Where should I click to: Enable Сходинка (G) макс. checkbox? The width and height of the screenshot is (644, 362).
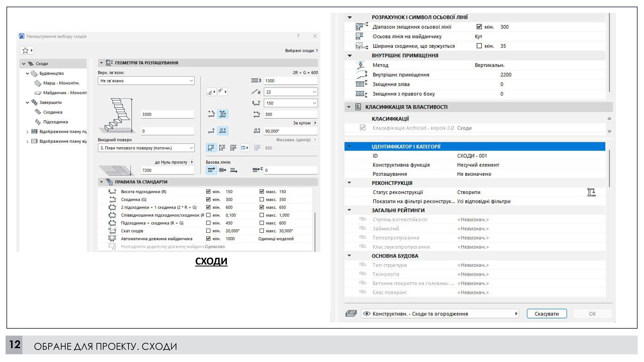coord(262,199)
